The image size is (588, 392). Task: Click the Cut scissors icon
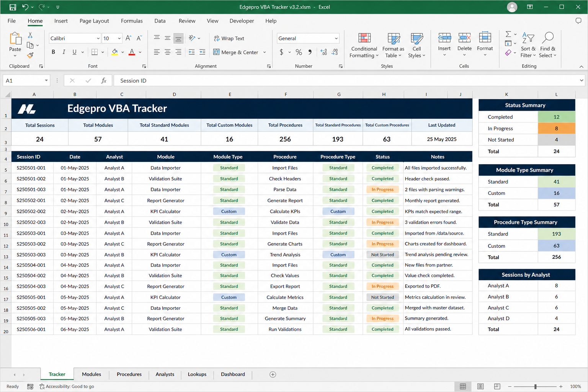coord(30,35)
